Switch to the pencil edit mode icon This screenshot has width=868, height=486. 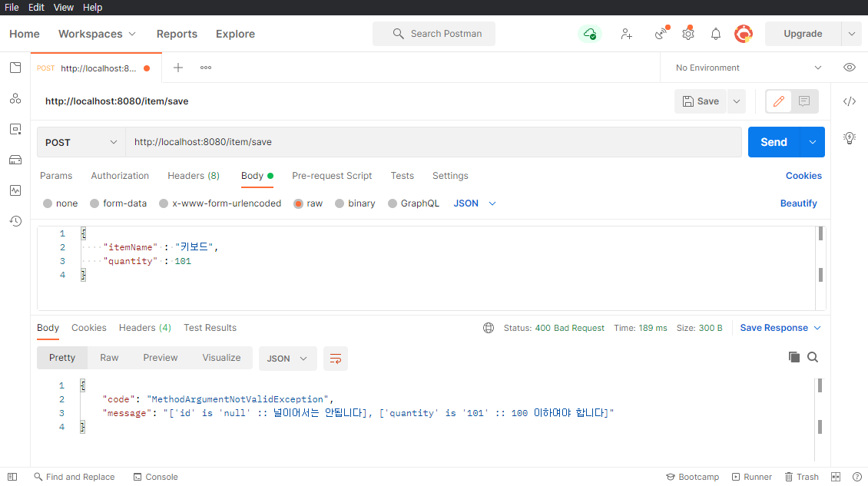pos(778,101)
